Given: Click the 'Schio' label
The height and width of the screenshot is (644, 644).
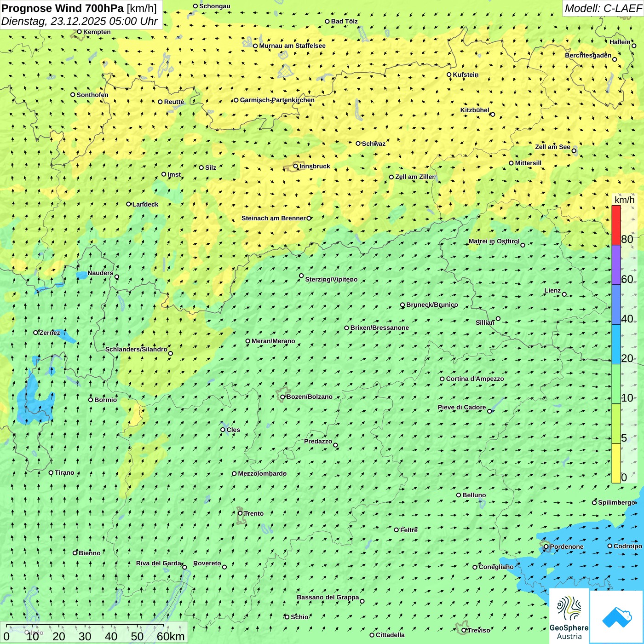Looking at the screenshot, I should tap(299, 617).
